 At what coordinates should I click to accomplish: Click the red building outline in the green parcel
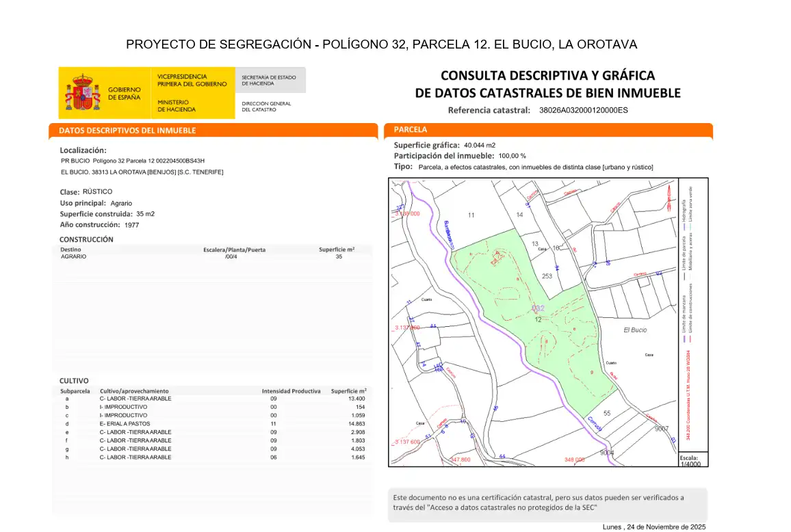tap(497, 258)
